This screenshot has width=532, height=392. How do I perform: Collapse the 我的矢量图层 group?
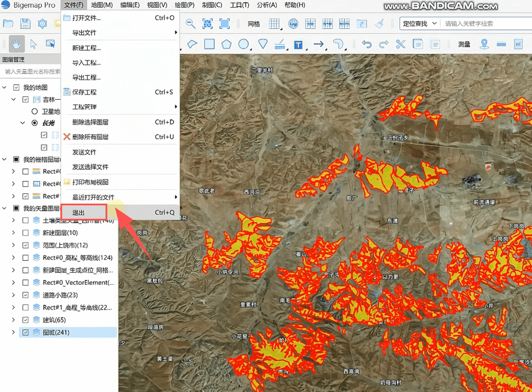coord(4,208)
